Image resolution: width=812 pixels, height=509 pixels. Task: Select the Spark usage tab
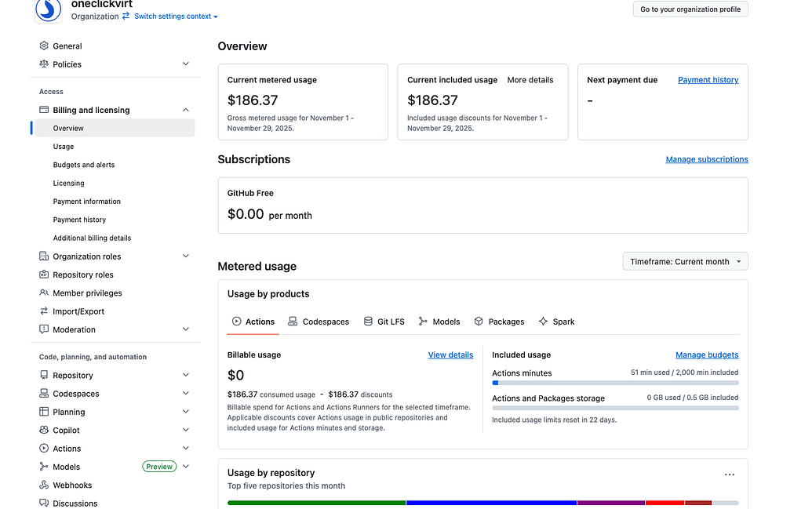click(557, 322)
